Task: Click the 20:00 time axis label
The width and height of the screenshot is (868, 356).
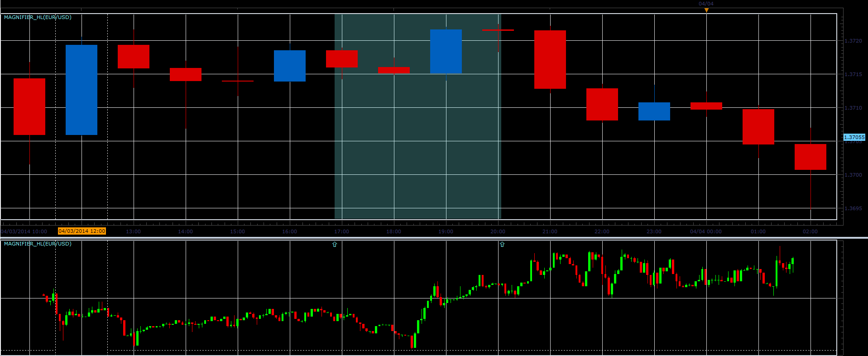Action: pos(498,231)
